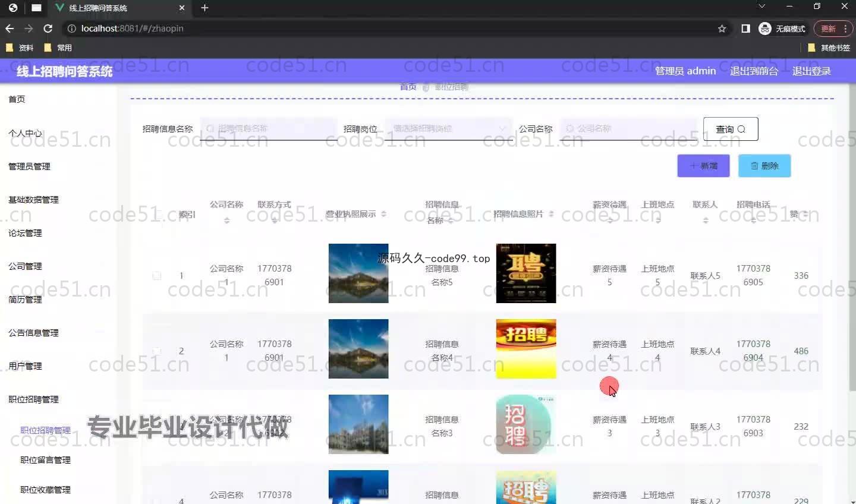The width and height of the screenshot is (856, 504).
Task: Close the 线上招聘问答系统 browser tab
Action: tap(182, 8)
